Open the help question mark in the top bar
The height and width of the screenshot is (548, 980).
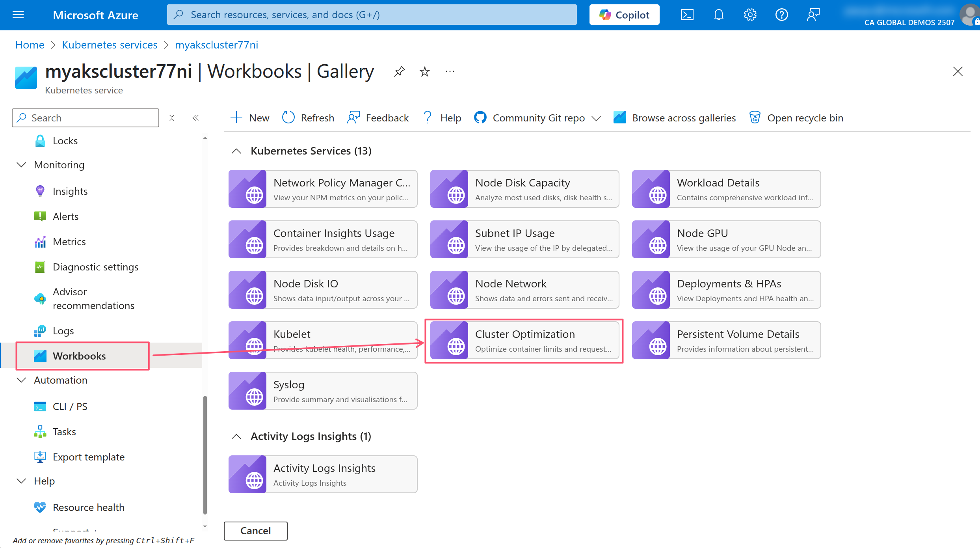(781, 15)
